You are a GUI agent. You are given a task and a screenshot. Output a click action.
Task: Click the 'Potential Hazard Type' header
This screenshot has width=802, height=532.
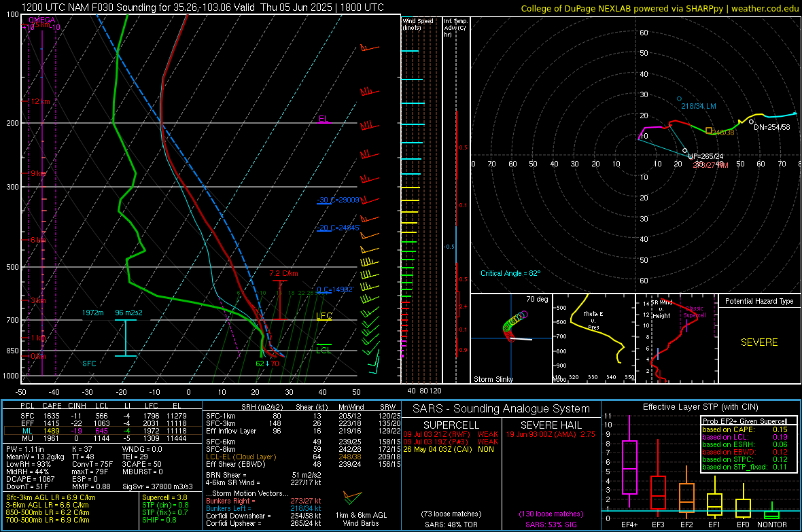click(759, 301)
